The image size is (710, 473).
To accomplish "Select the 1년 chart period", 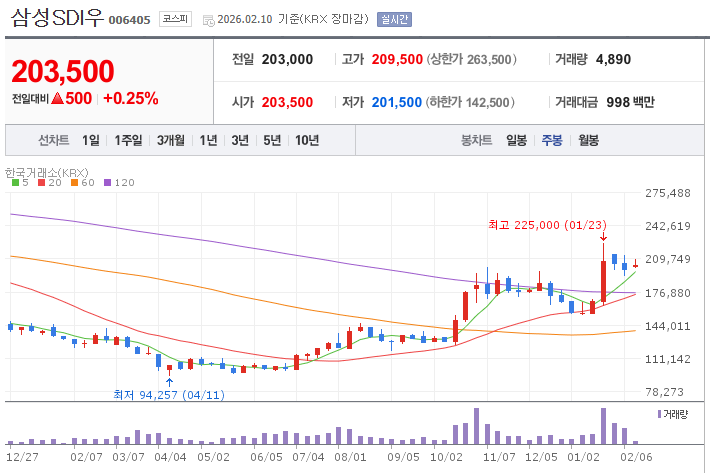I will point(208,140).
